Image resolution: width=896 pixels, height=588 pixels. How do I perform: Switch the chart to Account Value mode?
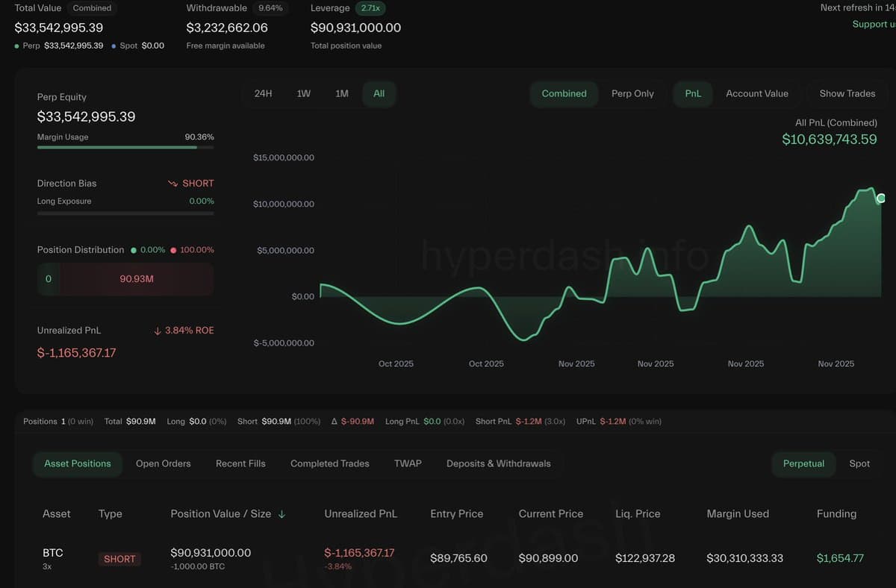(x=757, y=93)
